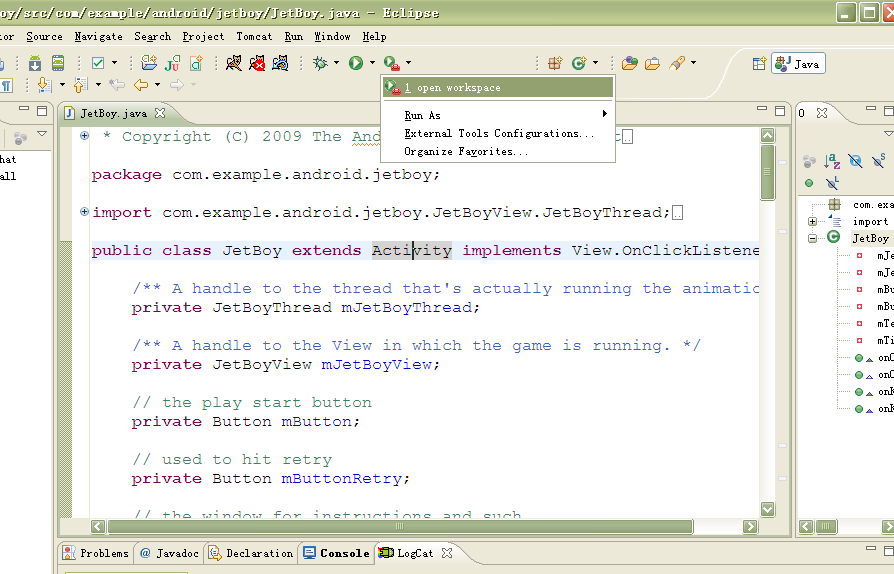Click the editor horizontal scrollbar thumb
The width and height of the screenshot is (894, 574).
click(400, 525)
